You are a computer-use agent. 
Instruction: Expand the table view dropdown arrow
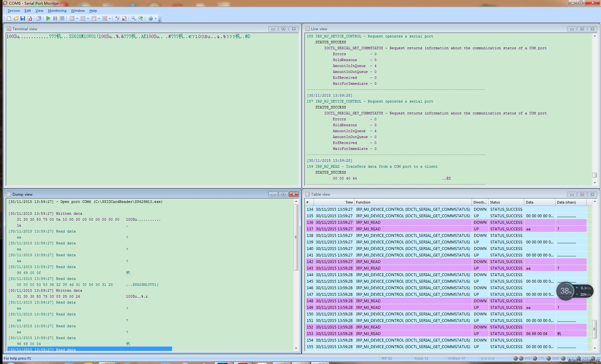[x=77, y=19]
